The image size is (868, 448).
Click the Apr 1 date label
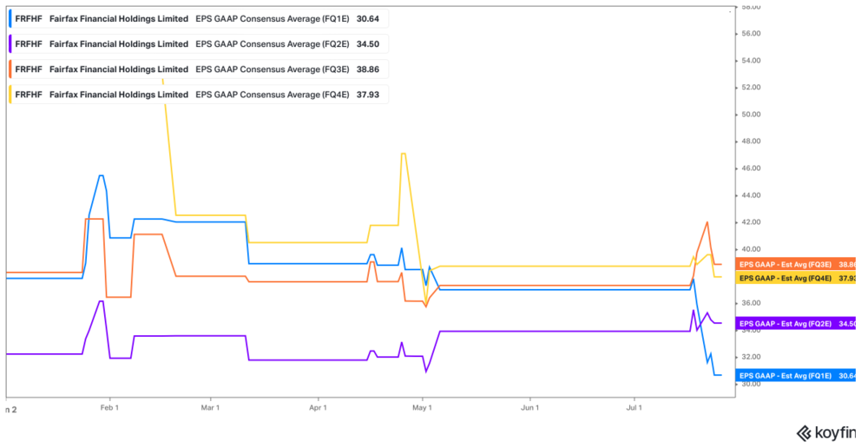318,407
